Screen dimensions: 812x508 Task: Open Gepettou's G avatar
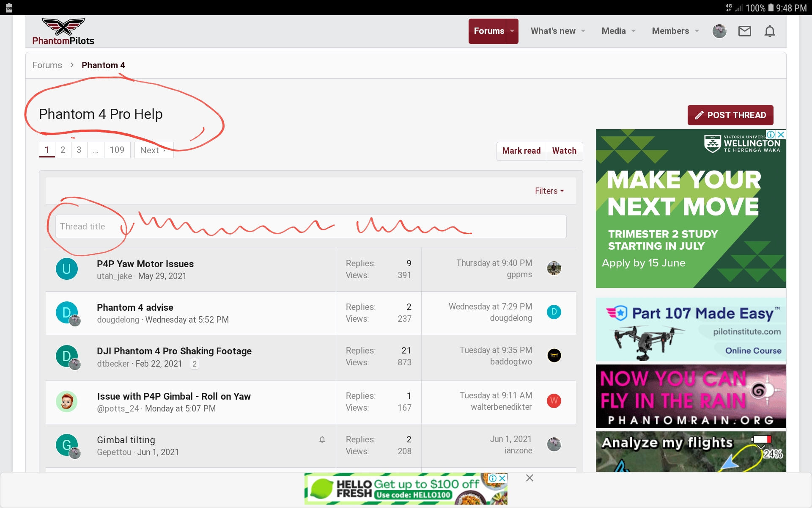67,445
